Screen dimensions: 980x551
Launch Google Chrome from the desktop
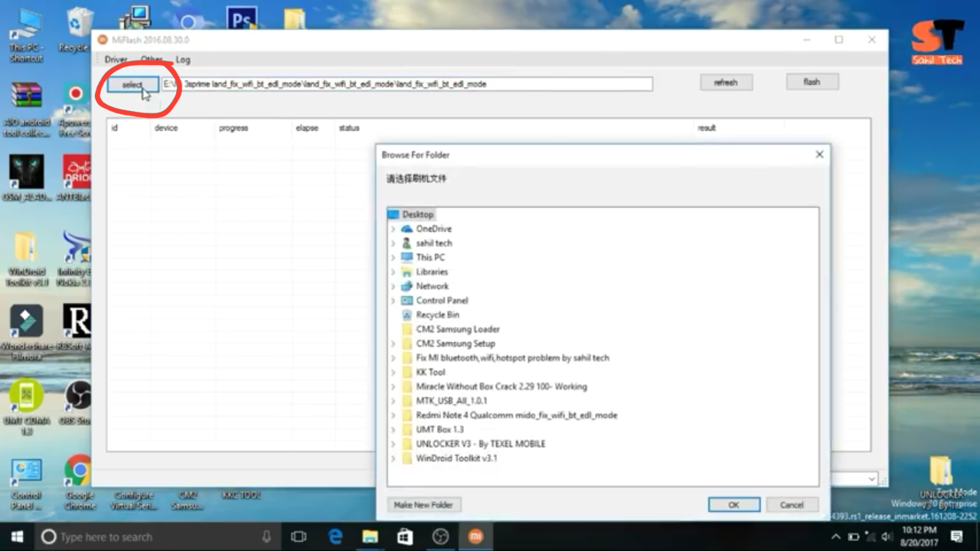78,482
